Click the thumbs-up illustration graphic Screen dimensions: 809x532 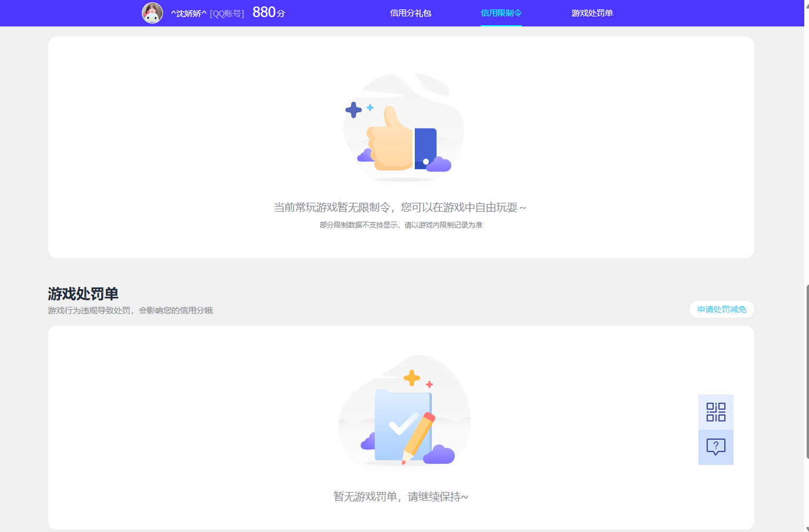point(402,129)
